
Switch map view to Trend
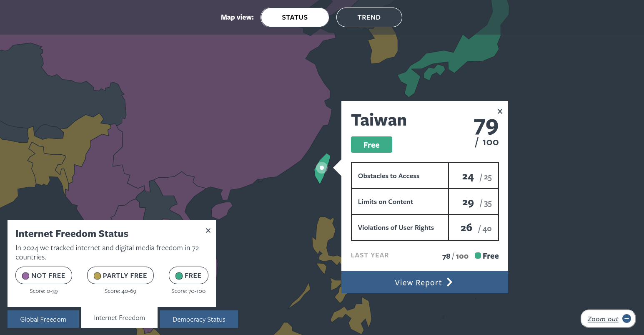click(x=369, y=18)
